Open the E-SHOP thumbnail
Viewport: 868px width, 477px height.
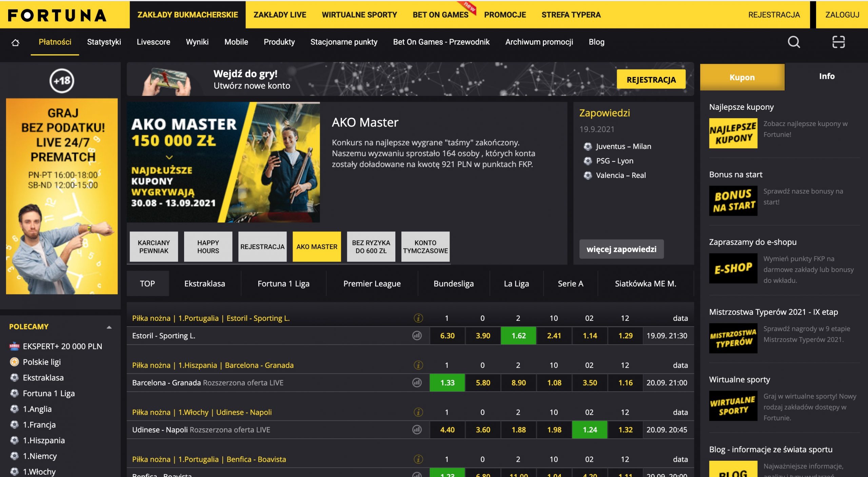(x=733, y=268)
